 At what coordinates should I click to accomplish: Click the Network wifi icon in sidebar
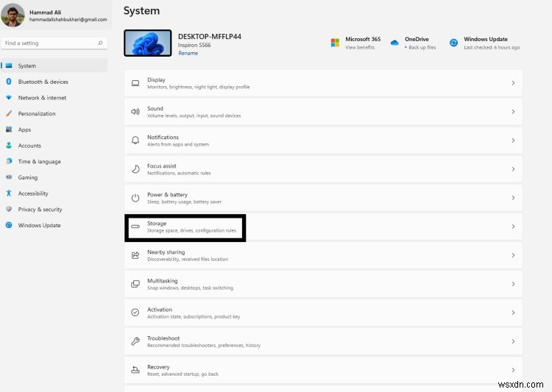pos(9,98)
